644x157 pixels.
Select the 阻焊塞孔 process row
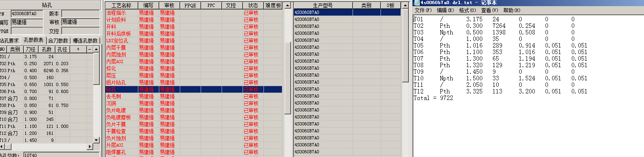194,152
